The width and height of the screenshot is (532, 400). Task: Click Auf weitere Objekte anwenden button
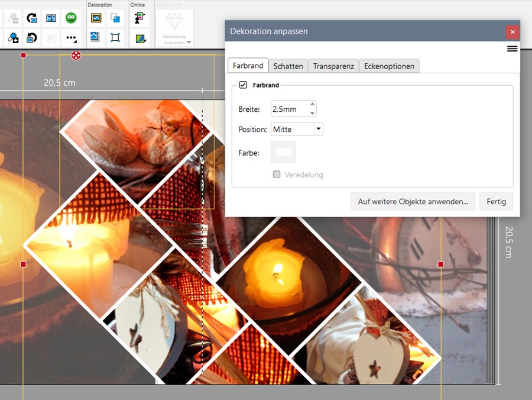pyautogui.click(x=413, y=202)
